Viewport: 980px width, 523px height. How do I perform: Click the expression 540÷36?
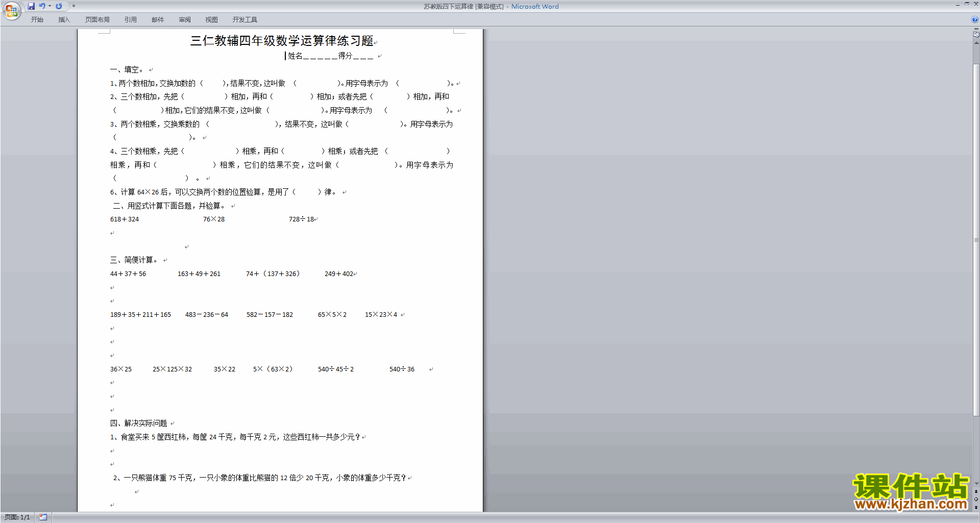402,369
